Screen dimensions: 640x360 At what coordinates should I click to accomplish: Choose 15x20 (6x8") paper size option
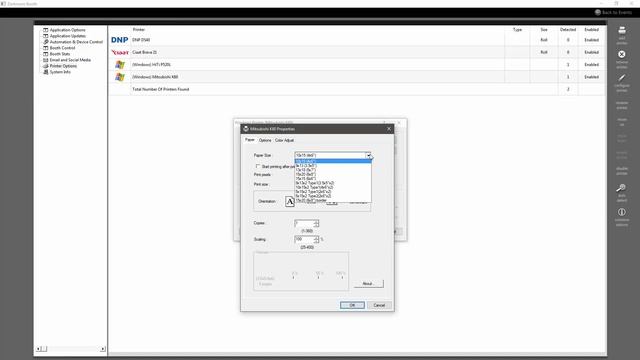(x=333, y=174)
